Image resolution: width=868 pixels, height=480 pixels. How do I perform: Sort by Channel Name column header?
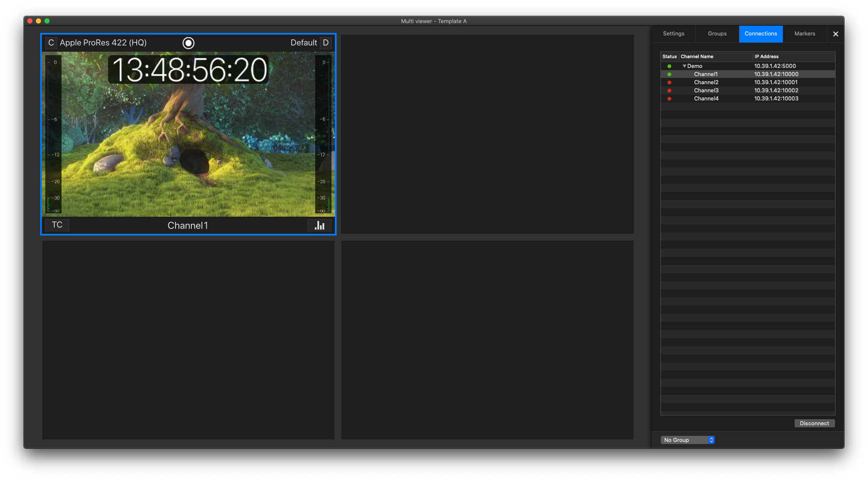[716, 56]
